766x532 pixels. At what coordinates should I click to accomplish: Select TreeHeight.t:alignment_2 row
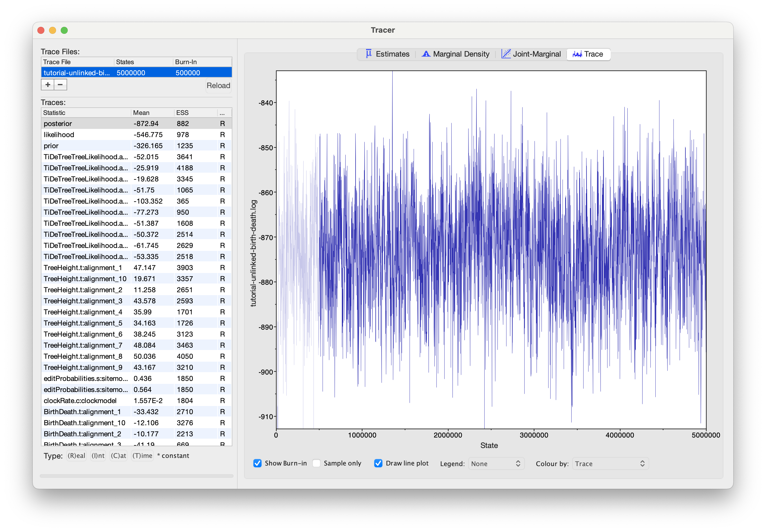(136, 290)
